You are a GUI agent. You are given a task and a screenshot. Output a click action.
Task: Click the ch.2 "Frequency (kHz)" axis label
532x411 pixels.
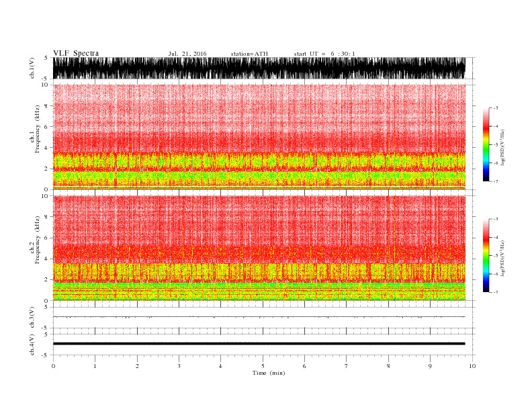click(37, 240)
